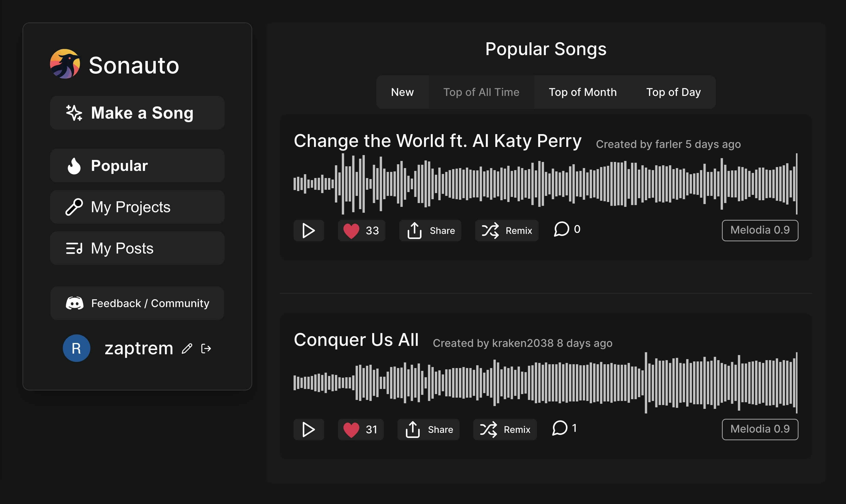The width and height of the screenshot is (846, 504).
Task: Play Change the World ft. AI Katy Perry
Action: click(x=309, y=231)
